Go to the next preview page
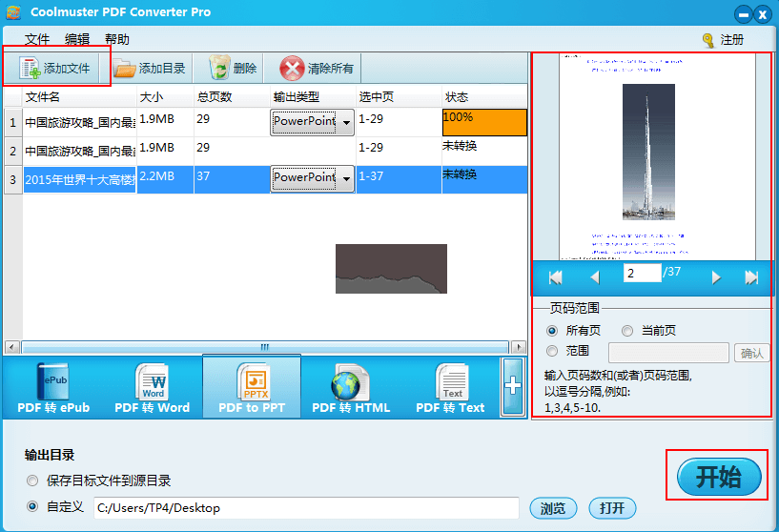Image resolution: width=779 pixels, height=532 pixels. 715,277
